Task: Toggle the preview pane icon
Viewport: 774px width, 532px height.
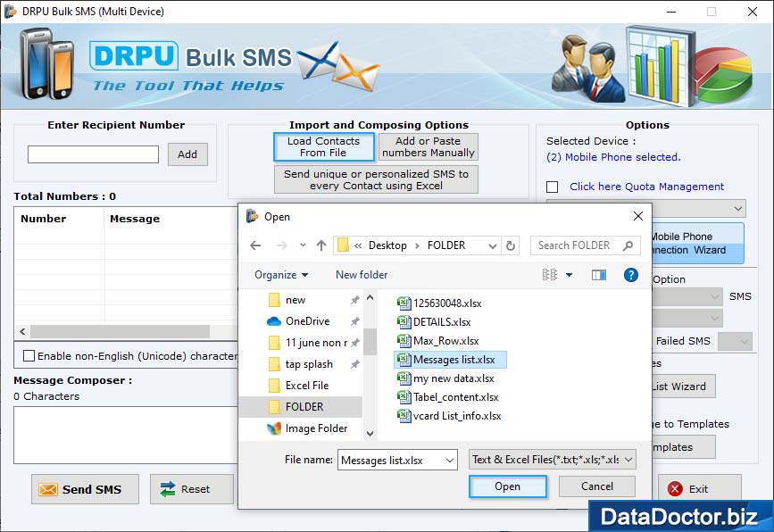Action: click(599, 275)
